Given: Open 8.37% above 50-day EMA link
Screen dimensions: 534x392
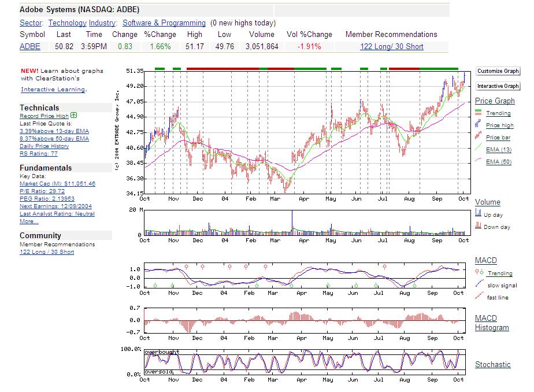Looking at the screenshot, I should pos(54,138).
